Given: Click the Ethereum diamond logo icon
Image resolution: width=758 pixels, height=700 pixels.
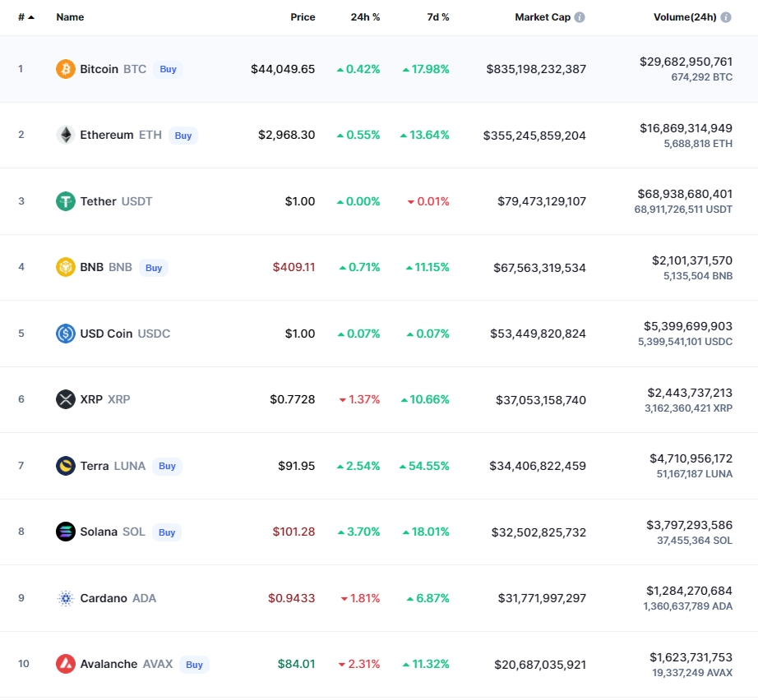Looking at the screenshot, I should [x=66, y=135].
